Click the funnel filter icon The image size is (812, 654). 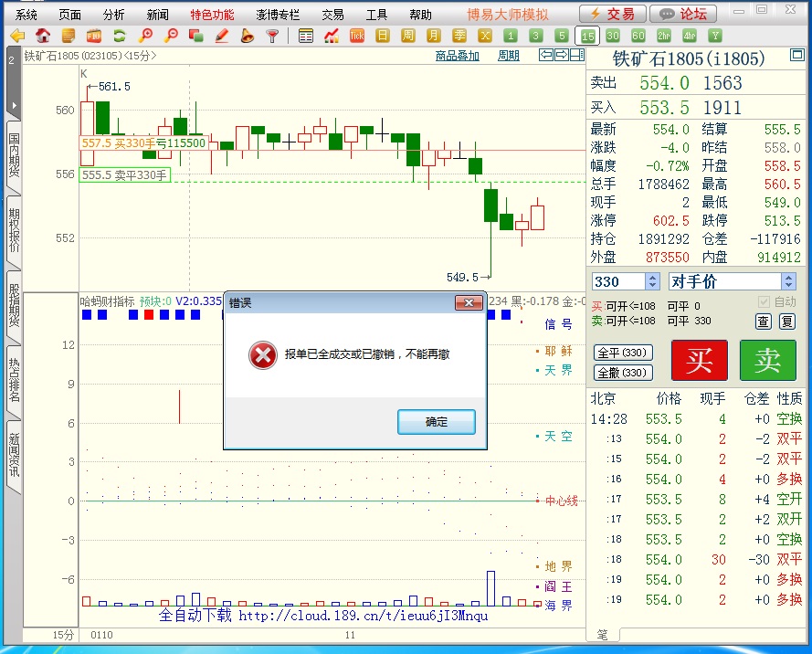tap(272, 36)
